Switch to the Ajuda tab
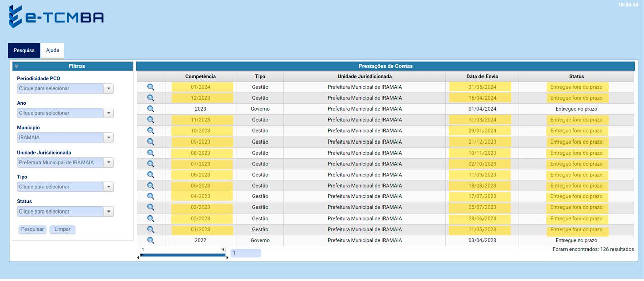Screen dimensions: 644x281 pyautogui.click(x=52, y=50)
